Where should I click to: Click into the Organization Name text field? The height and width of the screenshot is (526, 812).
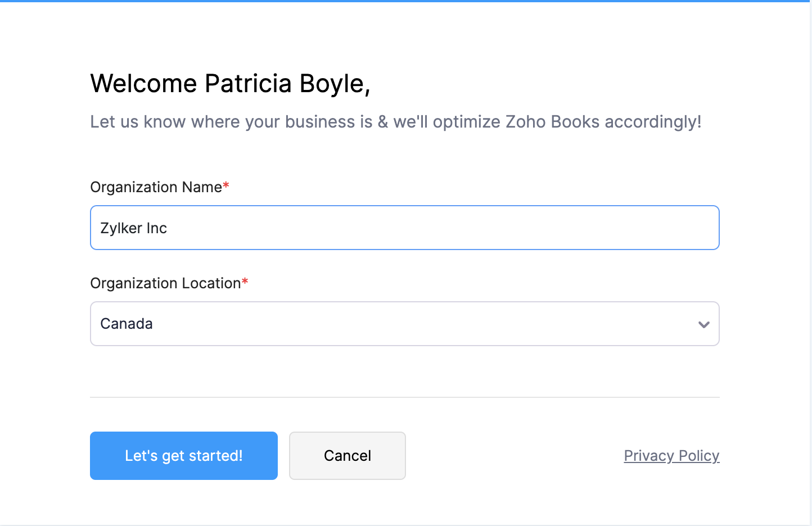[x=404, y=228]
